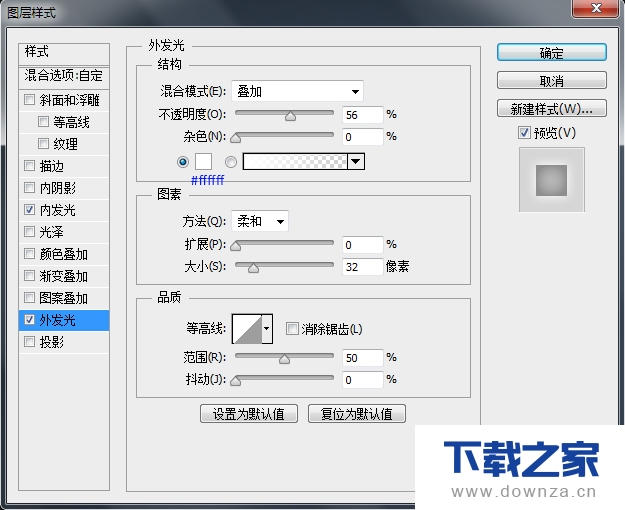The image size is (625, 510).
Task: Open the 方法 dropdown showing 柔和
Action: pos(260,221)
